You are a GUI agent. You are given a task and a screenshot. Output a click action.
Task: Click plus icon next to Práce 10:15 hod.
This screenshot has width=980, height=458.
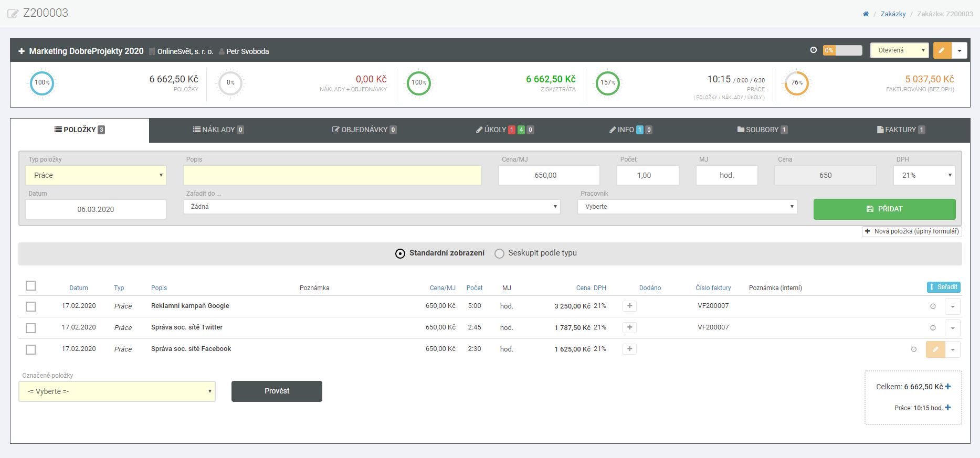[948, 408]
